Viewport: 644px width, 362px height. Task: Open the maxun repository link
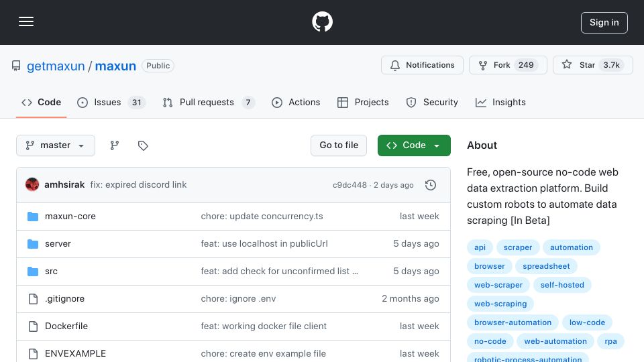(115, 66)
